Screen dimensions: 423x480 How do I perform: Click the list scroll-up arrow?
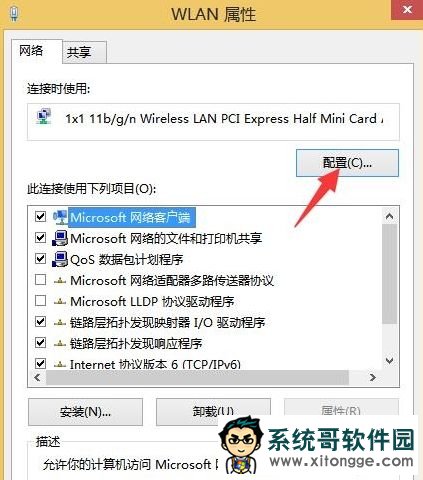click(389, 216)
